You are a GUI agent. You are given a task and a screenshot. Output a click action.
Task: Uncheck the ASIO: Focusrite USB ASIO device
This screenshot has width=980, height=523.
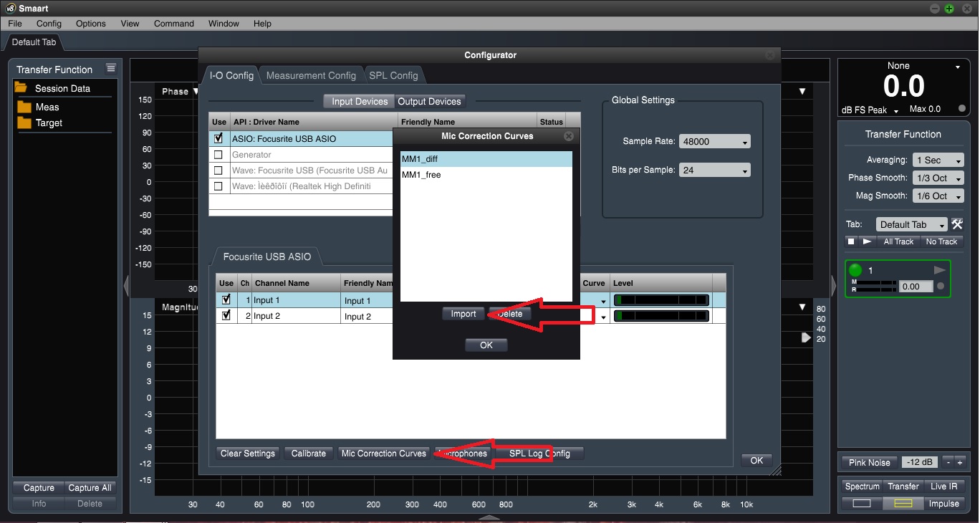tap(218, 138)
